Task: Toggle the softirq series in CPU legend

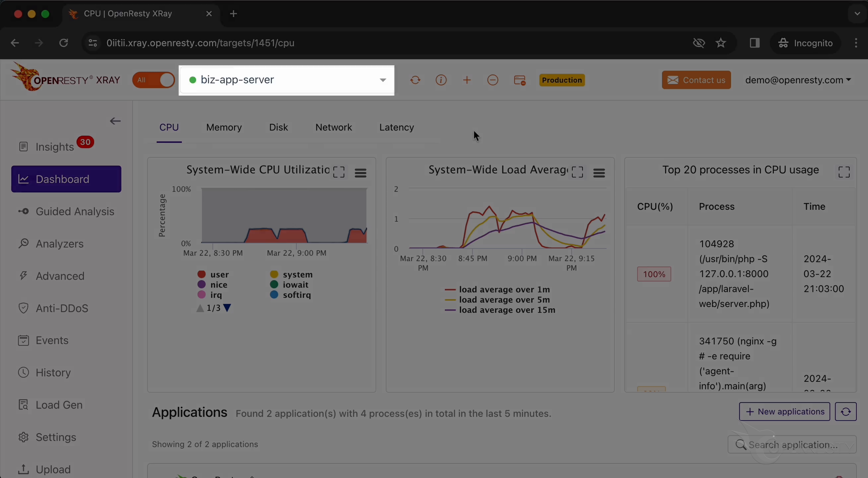Action: (x=290, y=295)
